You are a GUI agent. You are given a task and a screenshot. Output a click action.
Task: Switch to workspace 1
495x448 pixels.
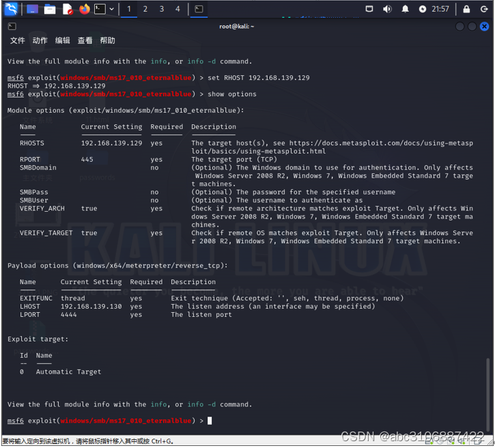[x=129, y=9]
